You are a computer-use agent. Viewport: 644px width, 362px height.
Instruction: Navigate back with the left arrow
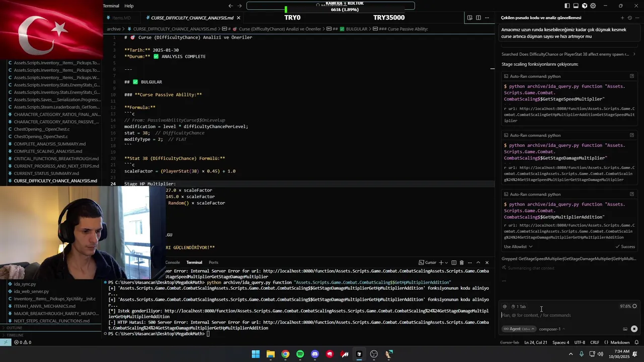click(230, 6)
